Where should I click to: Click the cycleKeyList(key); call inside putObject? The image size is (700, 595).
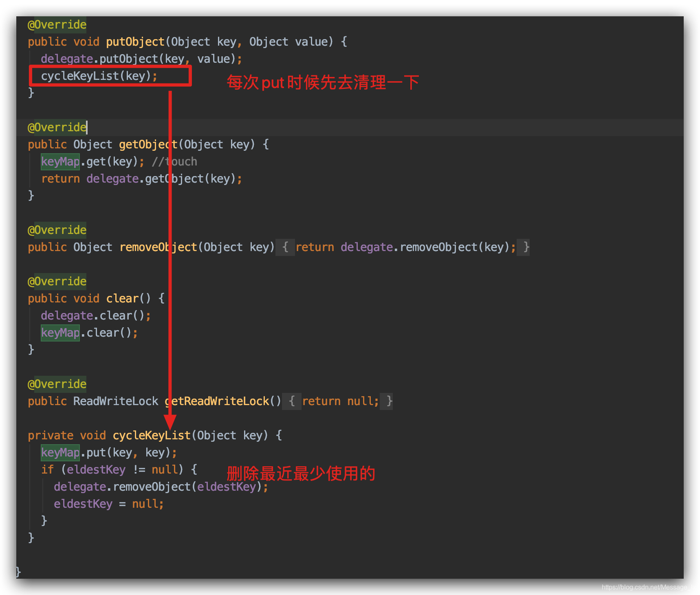(x=99, y=76)
